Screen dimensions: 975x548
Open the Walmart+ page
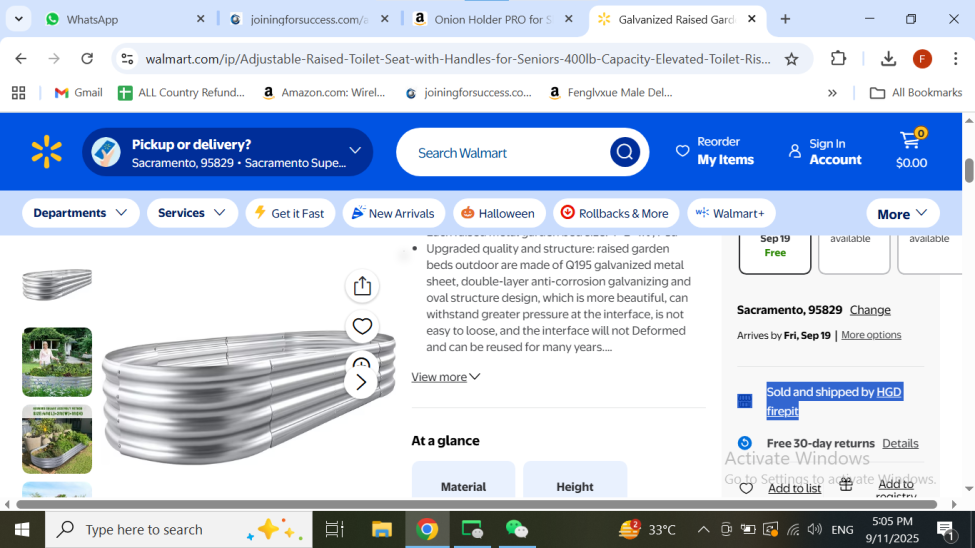[x=731, y=213]
